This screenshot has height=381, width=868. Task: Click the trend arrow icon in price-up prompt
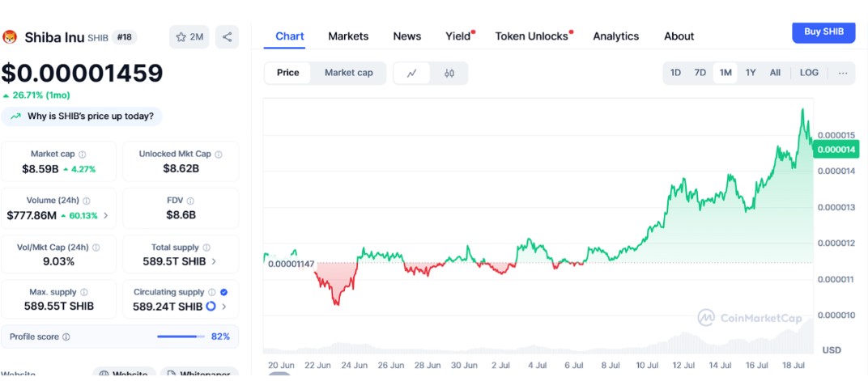(x=17, y=116)
